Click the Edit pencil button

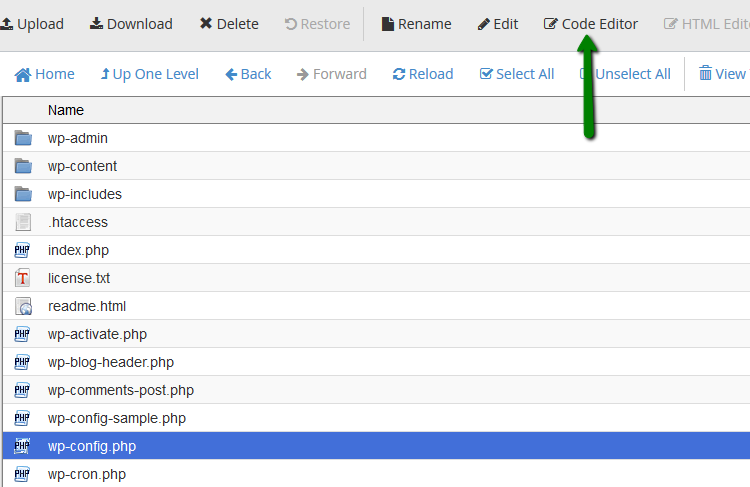[x=497, y=24]
